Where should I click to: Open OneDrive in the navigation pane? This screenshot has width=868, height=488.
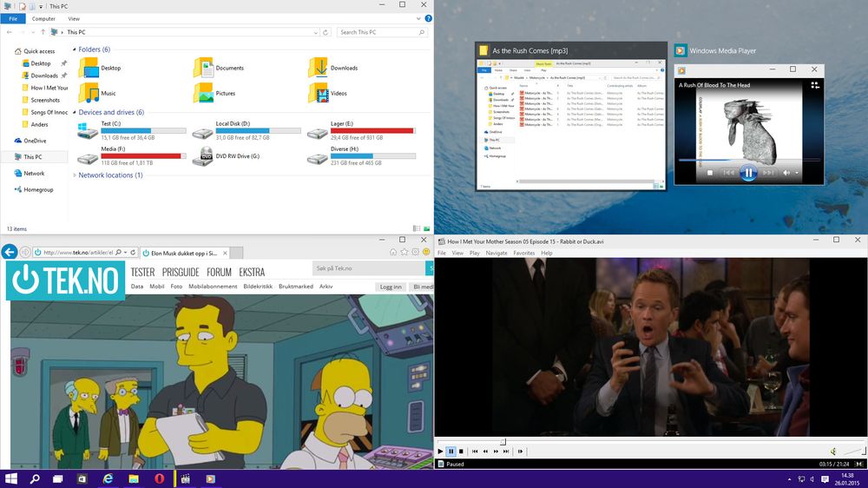(30, 141)
